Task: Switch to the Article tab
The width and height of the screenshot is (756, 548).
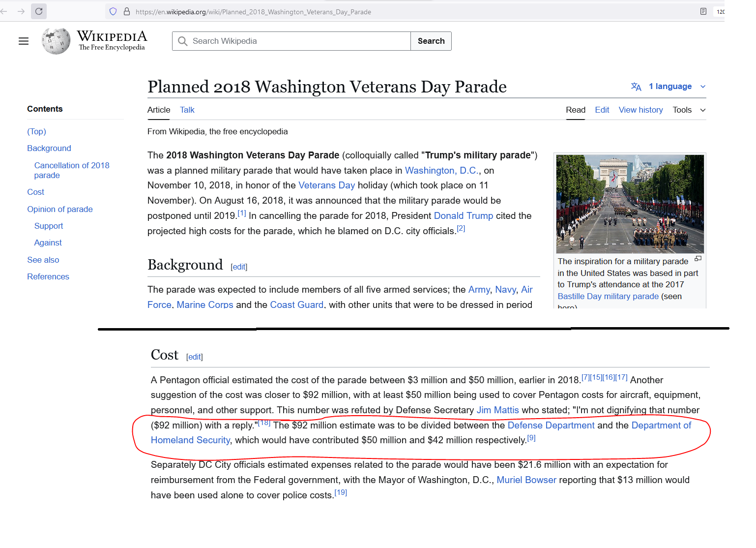Action: tap(159, 110)
